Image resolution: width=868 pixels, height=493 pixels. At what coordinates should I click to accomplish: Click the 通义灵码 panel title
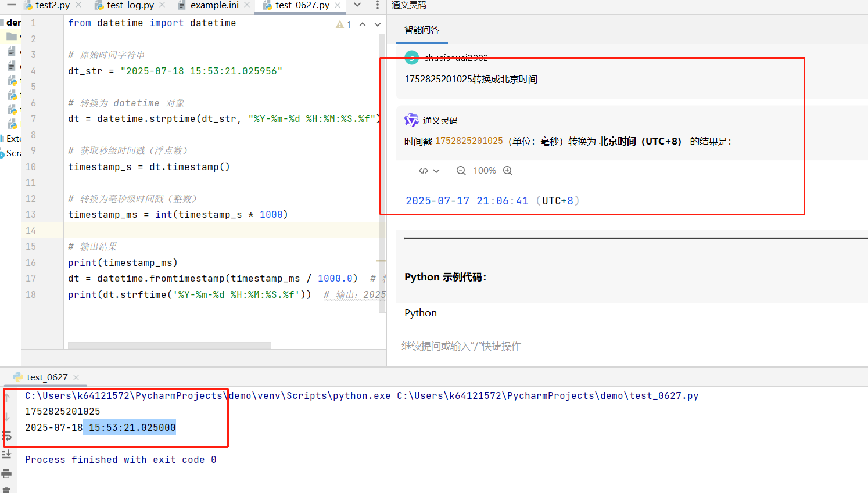[x=409, y=5]
